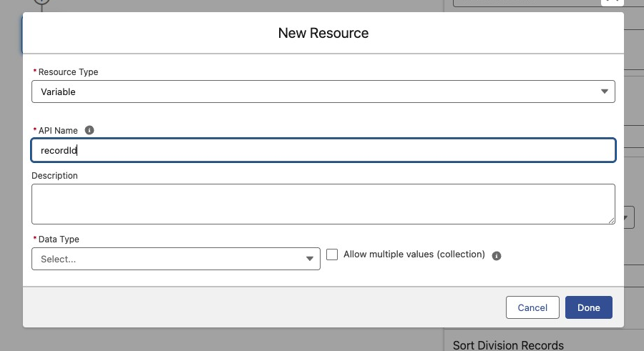Click the expand icon in the background panel
The width and height of the screenshot is (644, 351).
(611, 2)
